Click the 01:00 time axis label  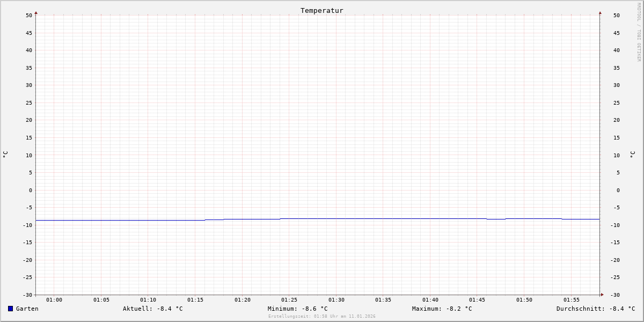[x=54, y=300]
